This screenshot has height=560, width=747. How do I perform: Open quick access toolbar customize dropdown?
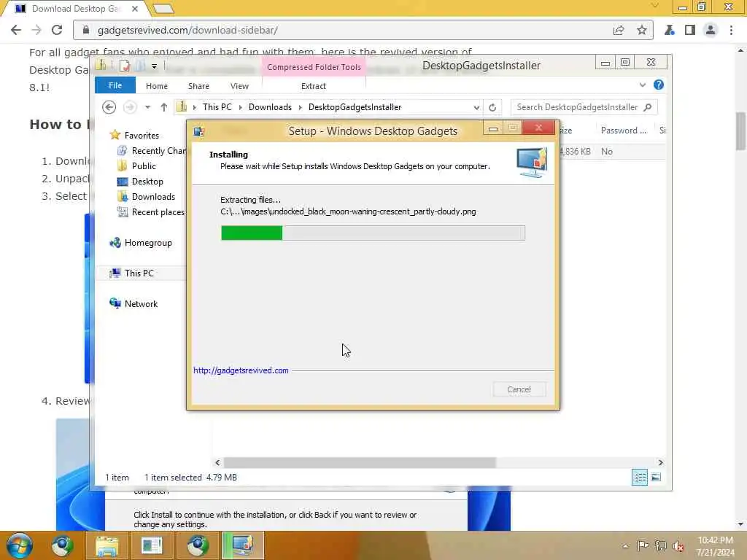[x=155, y=66]
